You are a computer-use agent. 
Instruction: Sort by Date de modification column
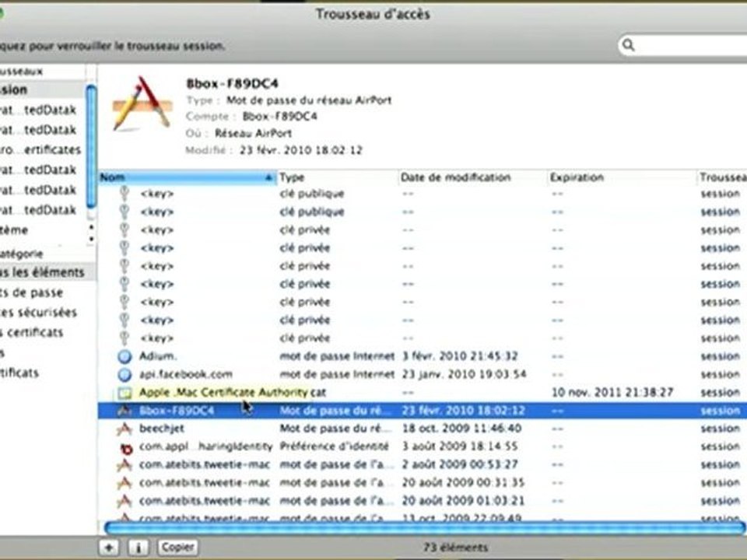click(x=472, y=177)
